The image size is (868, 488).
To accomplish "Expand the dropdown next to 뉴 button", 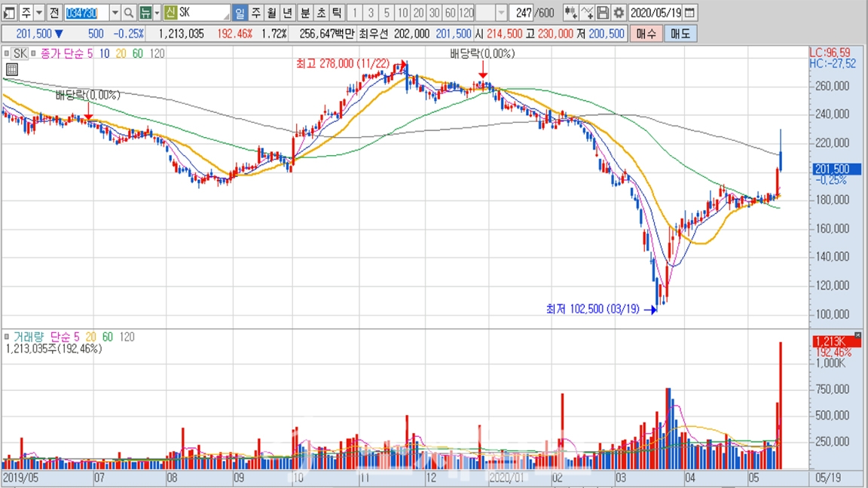I will point(157,13).
